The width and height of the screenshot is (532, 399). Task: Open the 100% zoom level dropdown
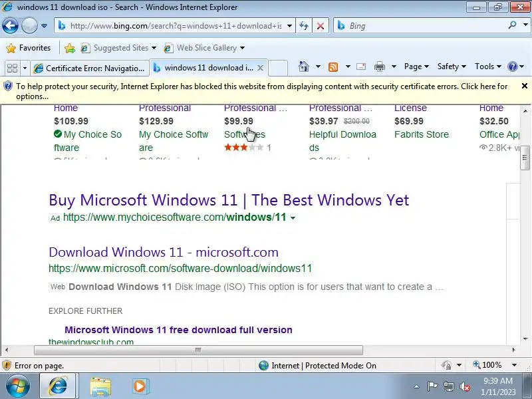(514, 365)
